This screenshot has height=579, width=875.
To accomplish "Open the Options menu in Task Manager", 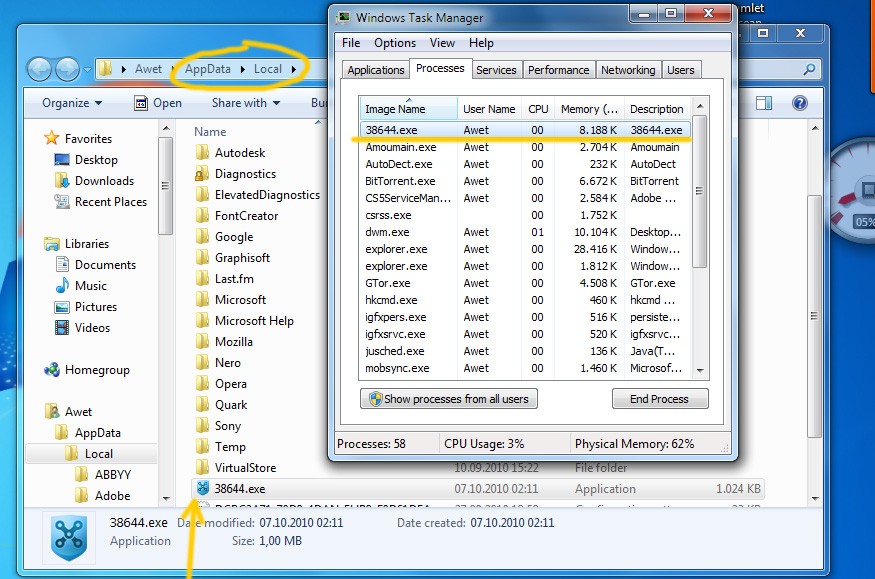I will click(395, 43).
